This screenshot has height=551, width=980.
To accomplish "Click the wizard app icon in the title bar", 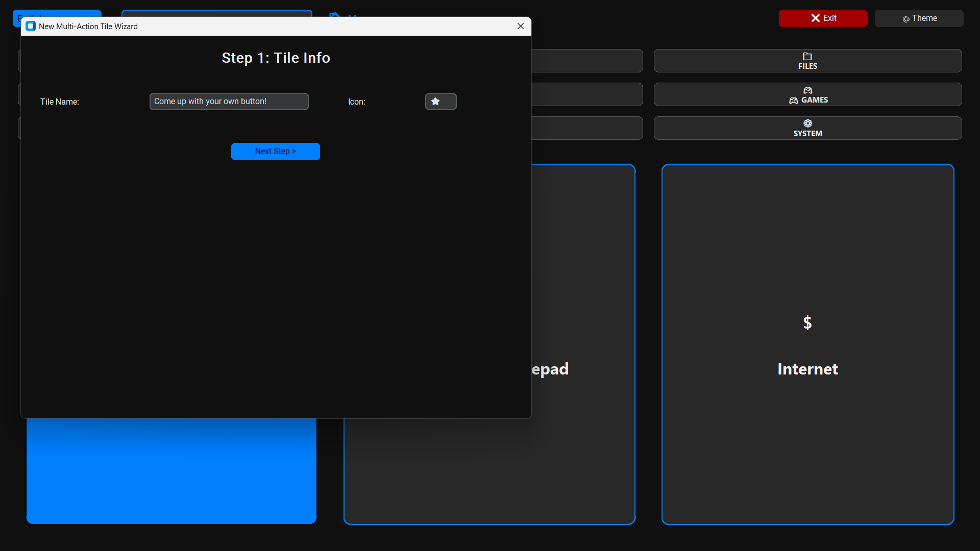I will click(x=30, y=26).
